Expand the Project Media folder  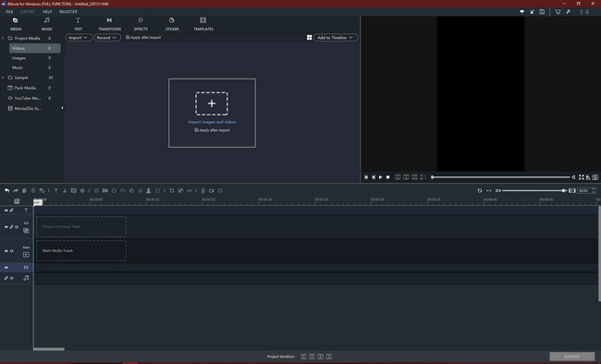point(3,38)
